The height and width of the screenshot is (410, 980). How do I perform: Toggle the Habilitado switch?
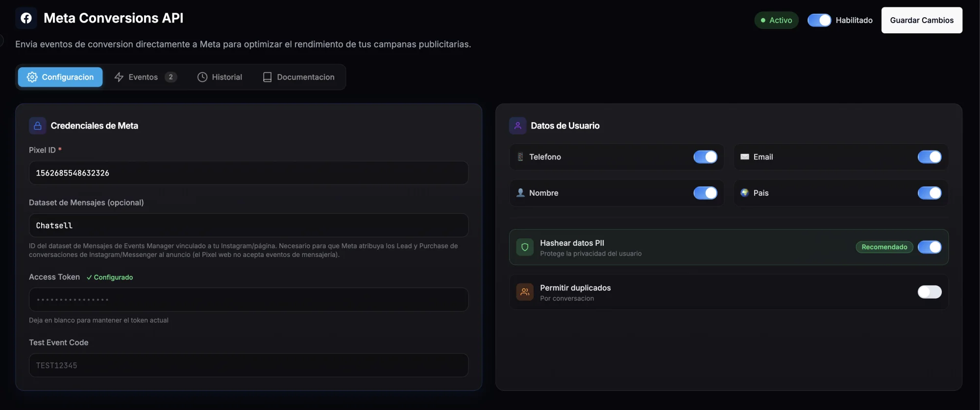click(819, 20)
